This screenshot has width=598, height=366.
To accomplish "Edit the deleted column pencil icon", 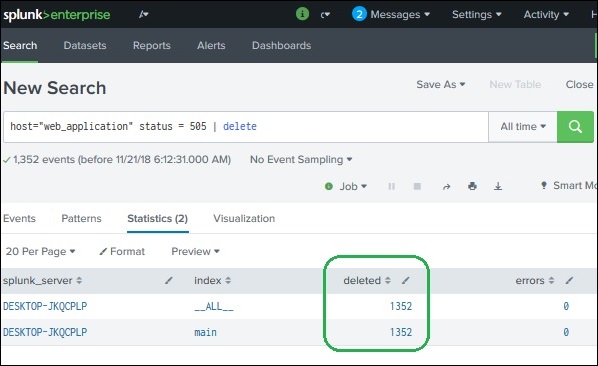I will 406,281.
